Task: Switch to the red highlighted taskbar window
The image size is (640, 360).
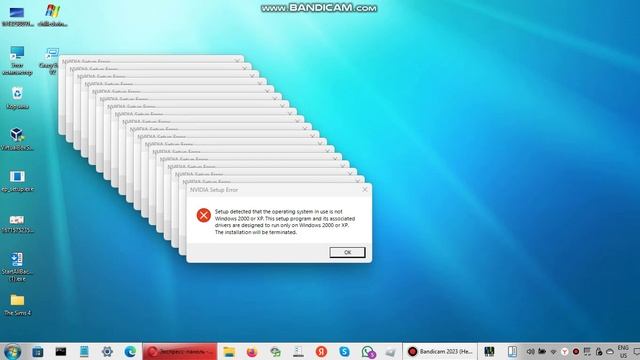Action: point(180,351)
